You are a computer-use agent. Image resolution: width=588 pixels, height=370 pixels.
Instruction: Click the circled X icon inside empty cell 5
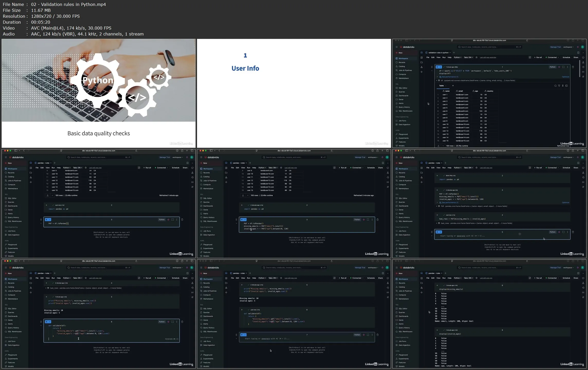tap(520, 234)
